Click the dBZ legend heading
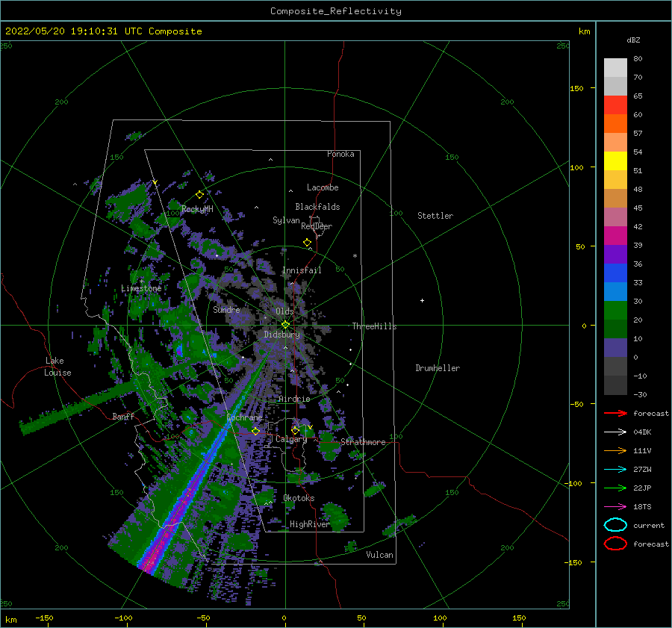 [633, 40]
